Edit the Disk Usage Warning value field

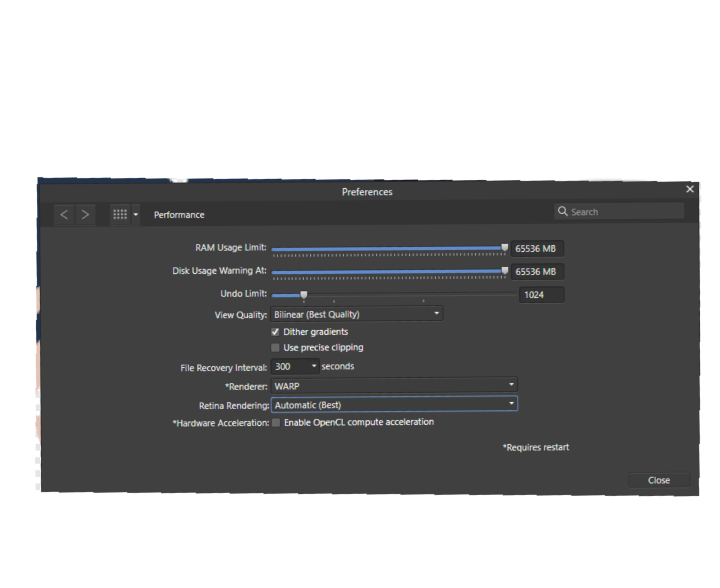(537, 272)
